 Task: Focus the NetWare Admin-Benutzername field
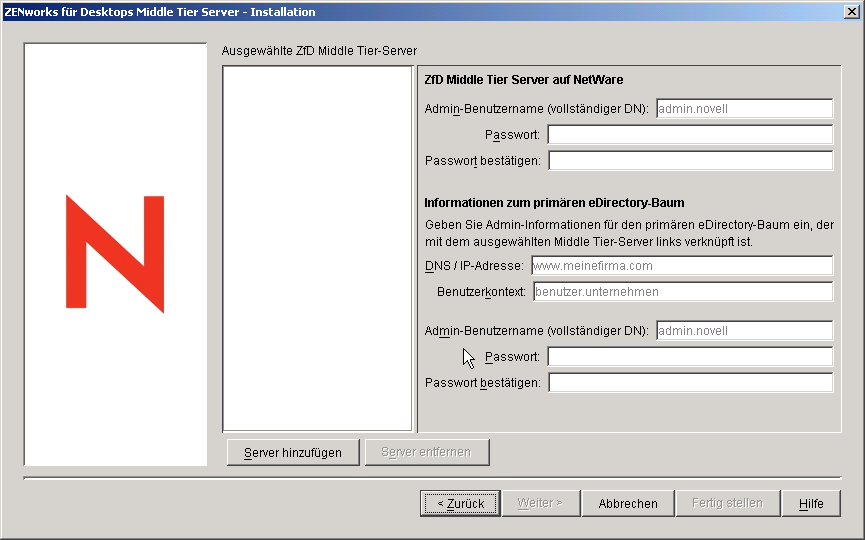click(x=744, y=109)
